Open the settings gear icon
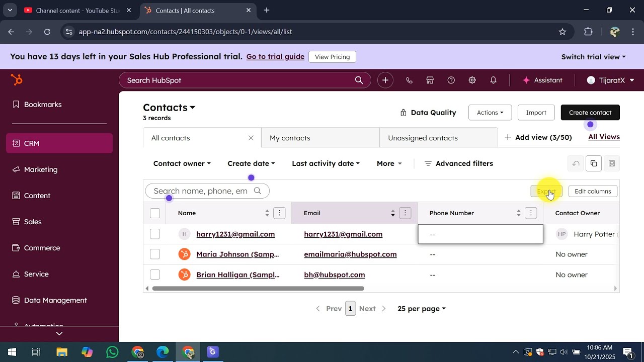The height and width of the screenshot is (362, 644). click(x=472, y=80)
